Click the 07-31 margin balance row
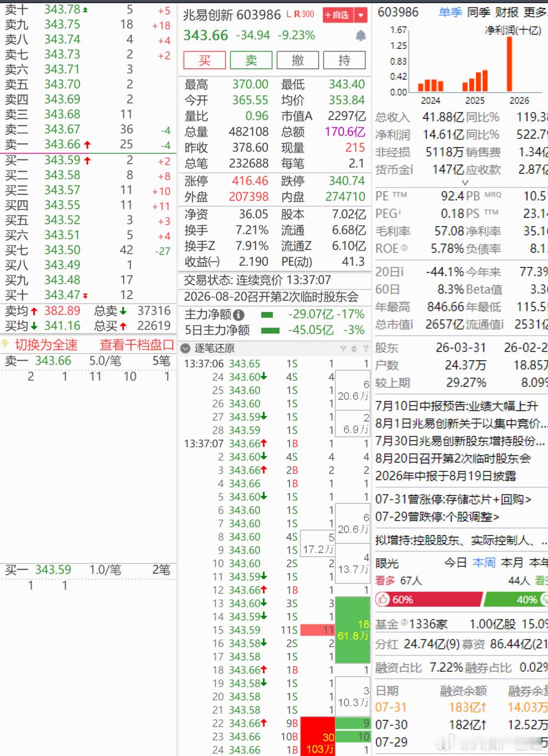Viewport: 548px width, 756px height. tap(461, 707)
